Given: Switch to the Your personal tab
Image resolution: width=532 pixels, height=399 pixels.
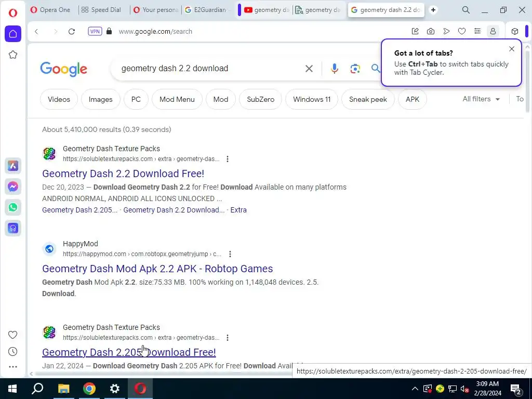Looking at the screenshot, I should point(156,10).
